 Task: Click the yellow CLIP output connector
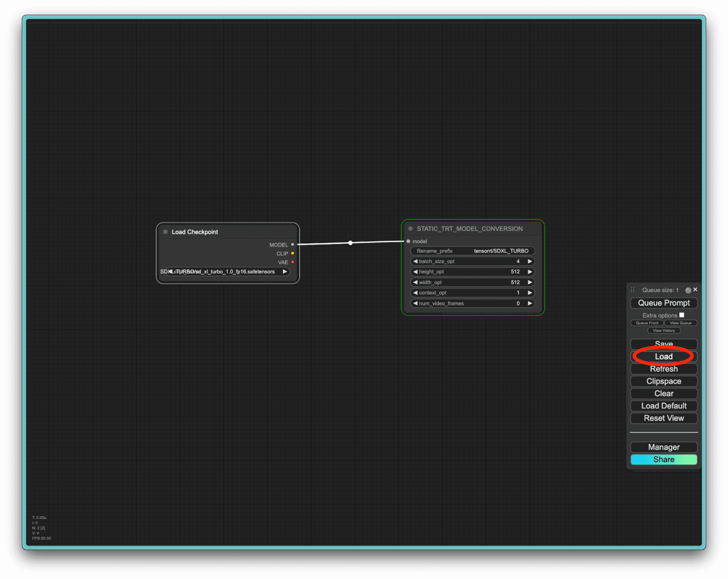click(x=292, y=253)
